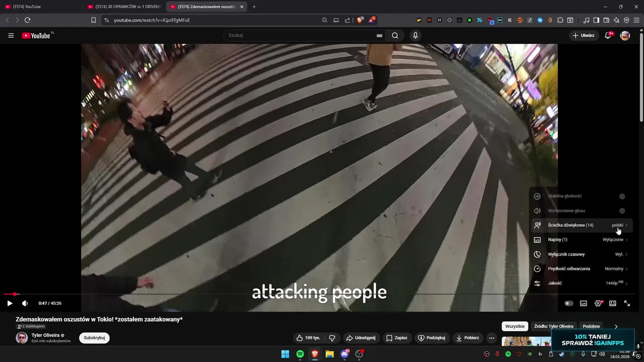Viewport: 644px width, 362px height.
Task: Toggle Stabilna głośność switch
Action: [x=622, y=196]
